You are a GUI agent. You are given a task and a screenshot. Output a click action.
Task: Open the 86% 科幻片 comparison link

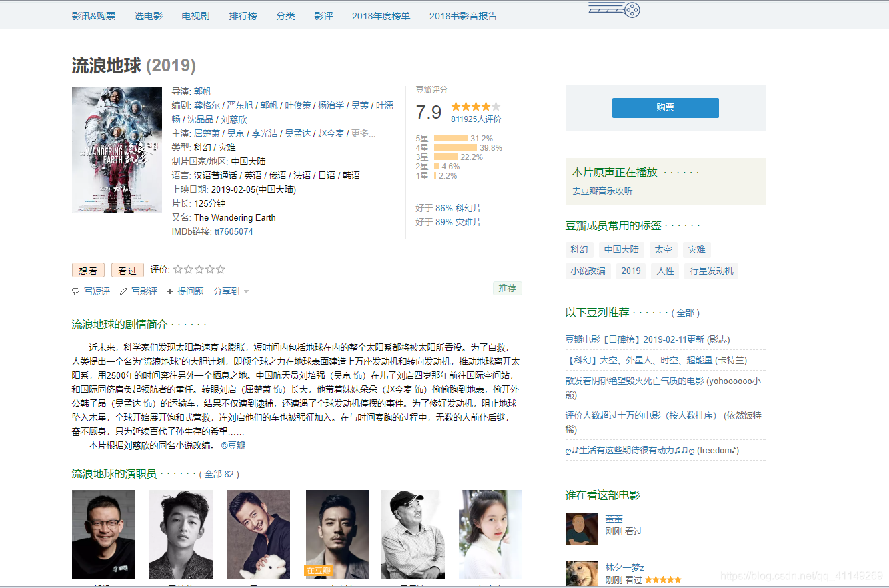[458, 208]
